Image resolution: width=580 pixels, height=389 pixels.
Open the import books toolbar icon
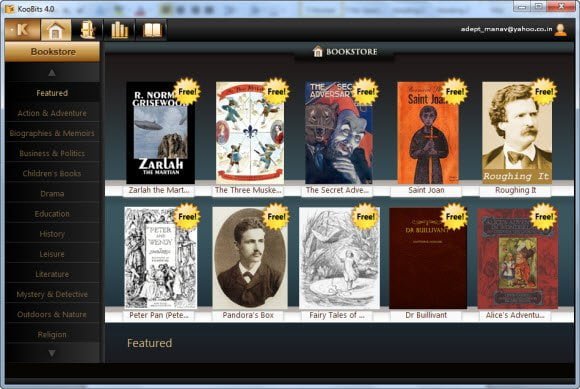pyautogui.click(x=88, y=30)
